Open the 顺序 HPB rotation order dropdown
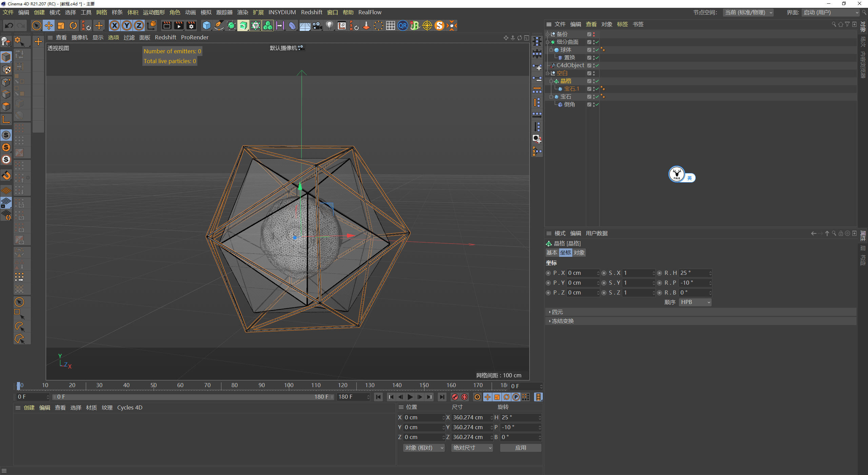868x475 pixels. click(x=695, y=302)
